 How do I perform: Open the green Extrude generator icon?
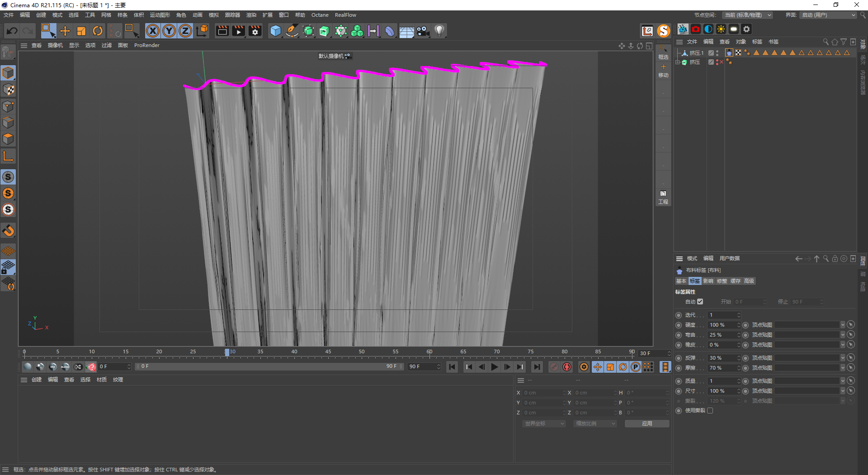coord(325,31)
